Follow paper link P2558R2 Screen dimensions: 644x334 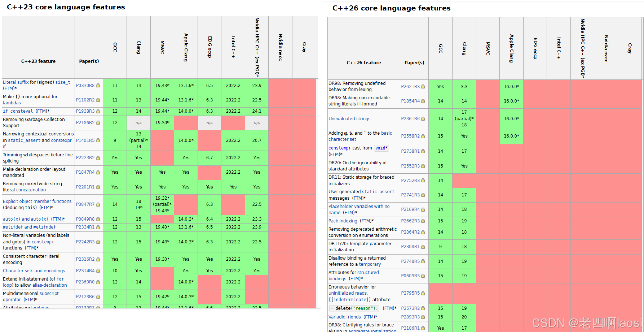[x=410, y=136]
